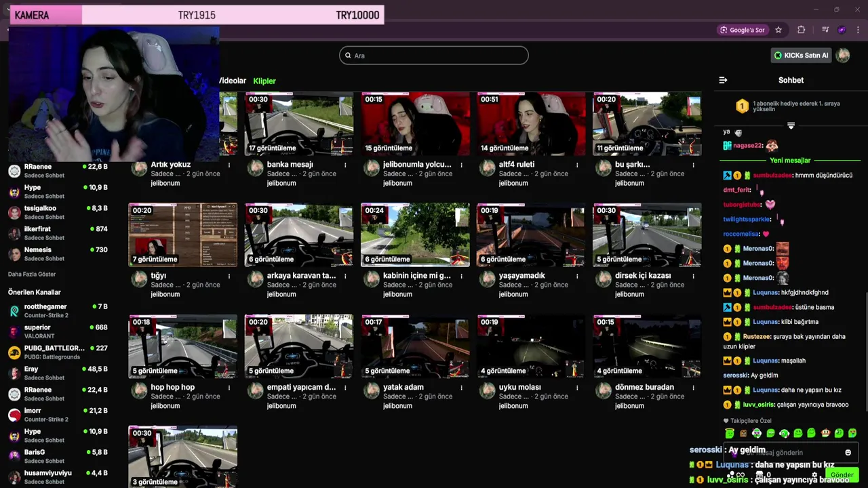Insert the brown angry-face emote
The height and width of the screenshot is (488, 868).
[x=743, y=433]
